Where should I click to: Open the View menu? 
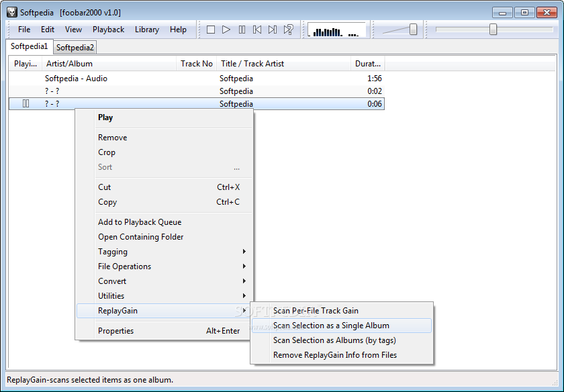pos(73,30)
